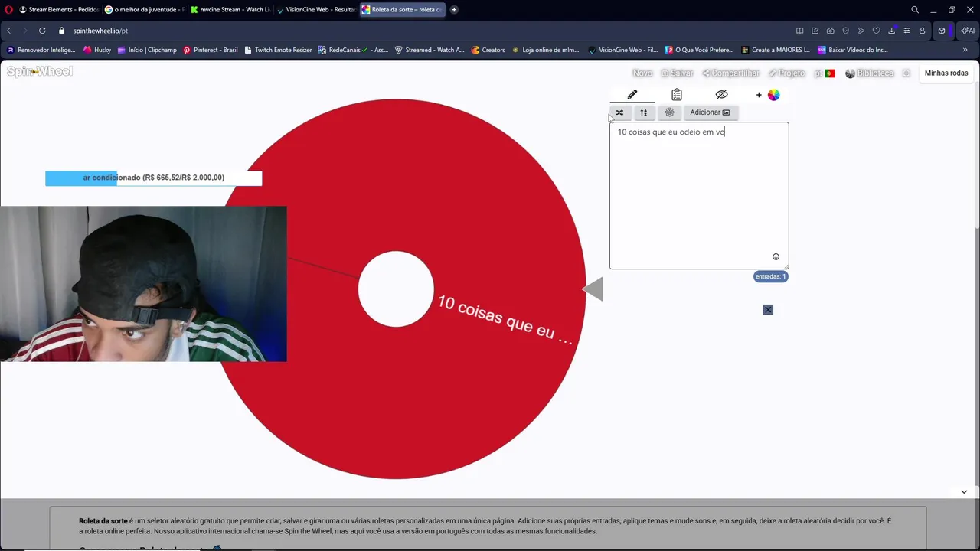Screen dimensions: 980x551
Task: Click the address bar URL
Action: 100,31
